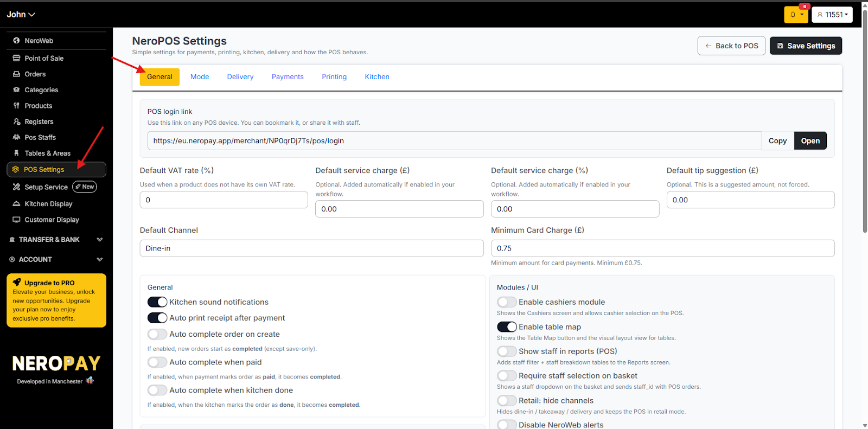868x429 pixels.
Task: Expand the TRANSFER & BANK section
Action: coord(99,240)
